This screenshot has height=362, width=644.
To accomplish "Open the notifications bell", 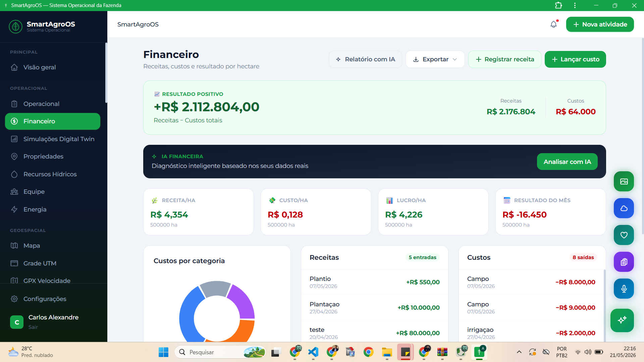I will pyautogui.click(x=553, y=24).
